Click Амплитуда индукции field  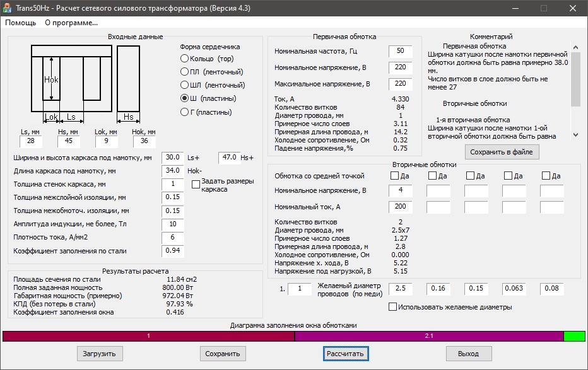coord(173,224)
